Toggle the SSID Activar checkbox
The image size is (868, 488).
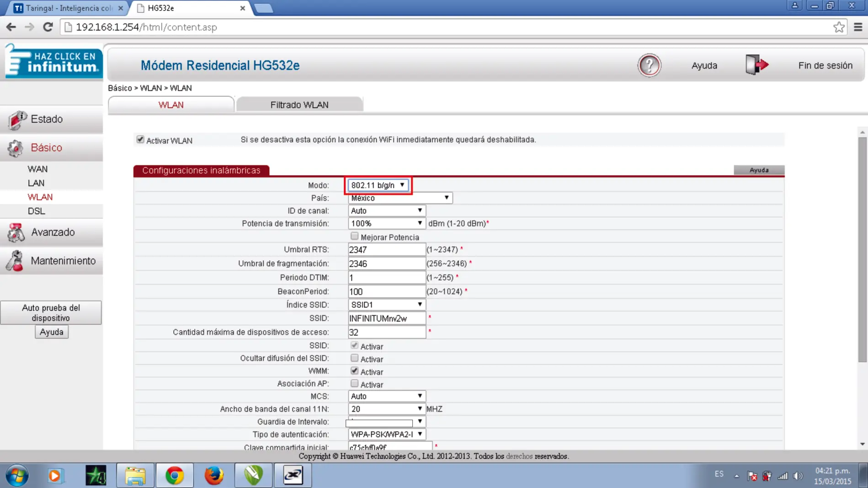pos(354,345)
